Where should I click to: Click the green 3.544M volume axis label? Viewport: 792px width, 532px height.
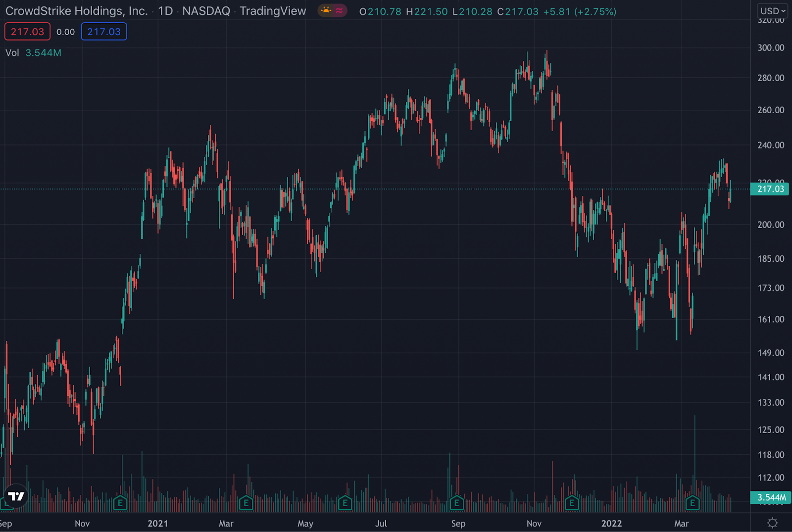point(770,497)
